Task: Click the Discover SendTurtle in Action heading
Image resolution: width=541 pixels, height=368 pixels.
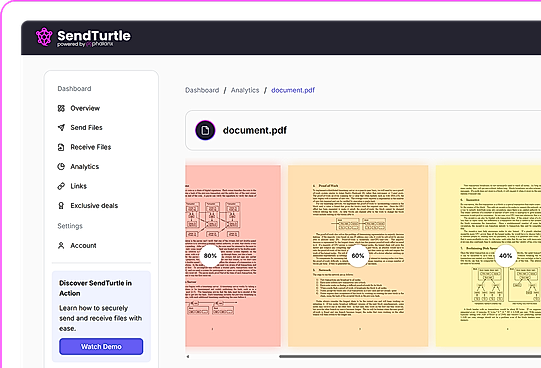Action: coord(95,288)
